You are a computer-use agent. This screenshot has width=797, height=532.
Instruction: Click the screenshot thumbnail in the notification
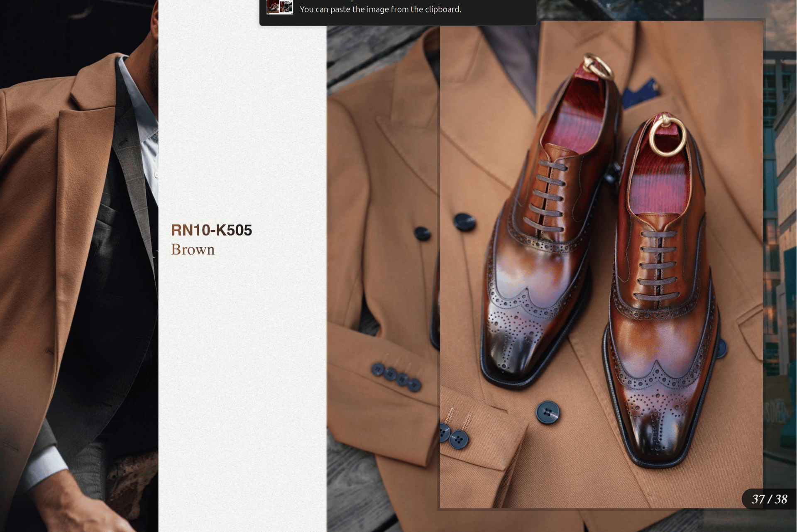(279, 7)
